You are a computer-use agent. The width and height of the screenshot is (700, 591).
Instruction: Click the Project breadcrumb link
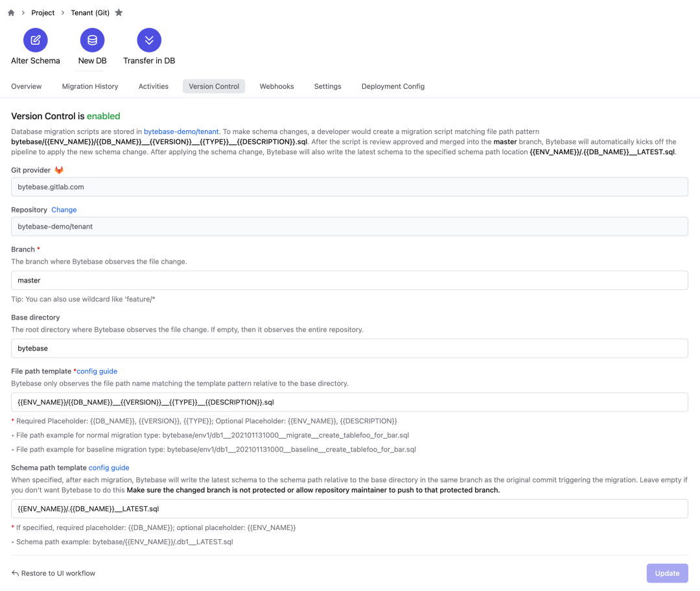pos(43,13)
